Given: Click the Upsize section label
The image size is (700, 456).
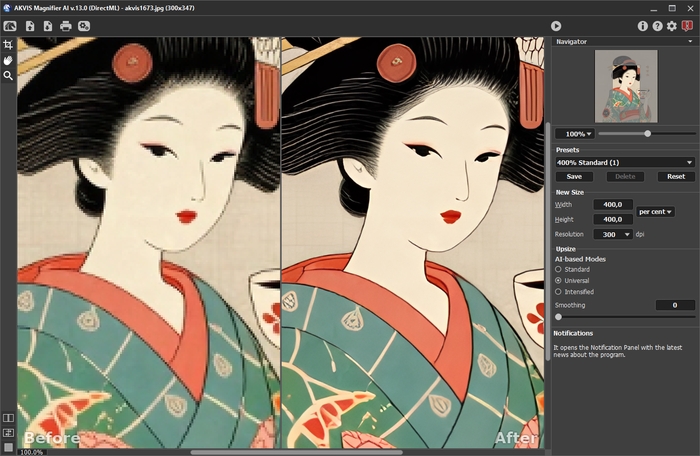Looking at the screenshot, I should click(x=565, y=249).
